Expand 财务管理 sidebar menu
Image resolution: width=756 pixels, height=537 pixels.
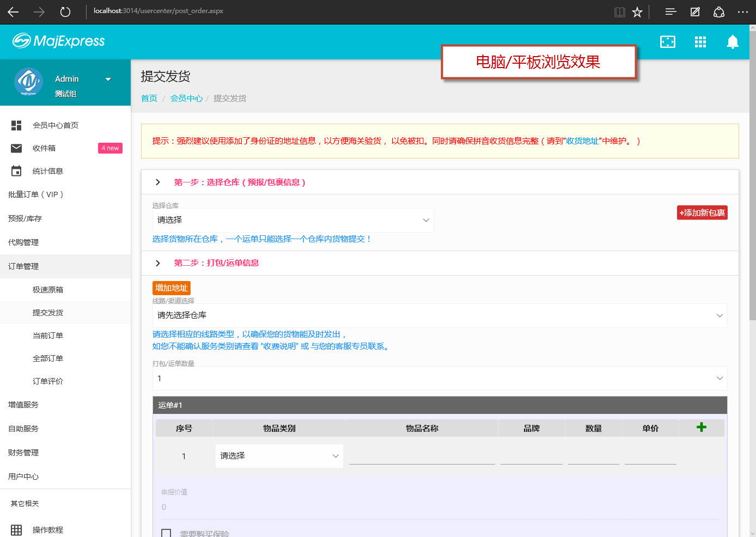[65, 453]
